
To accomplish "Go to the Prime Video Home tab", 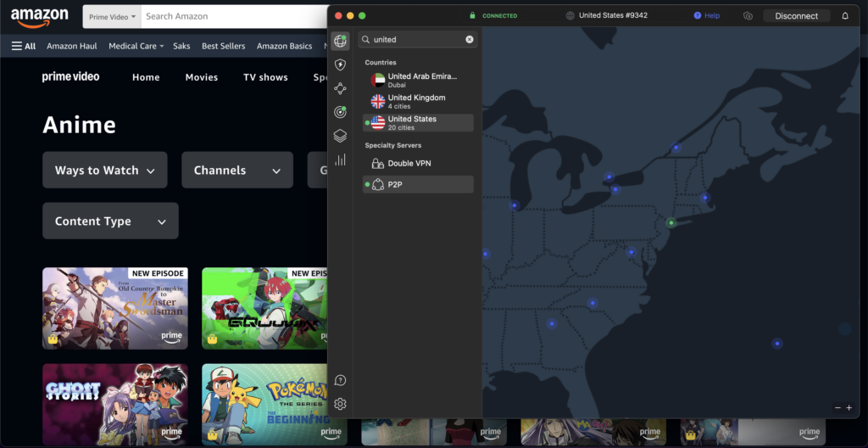I will tap(146, 77).
